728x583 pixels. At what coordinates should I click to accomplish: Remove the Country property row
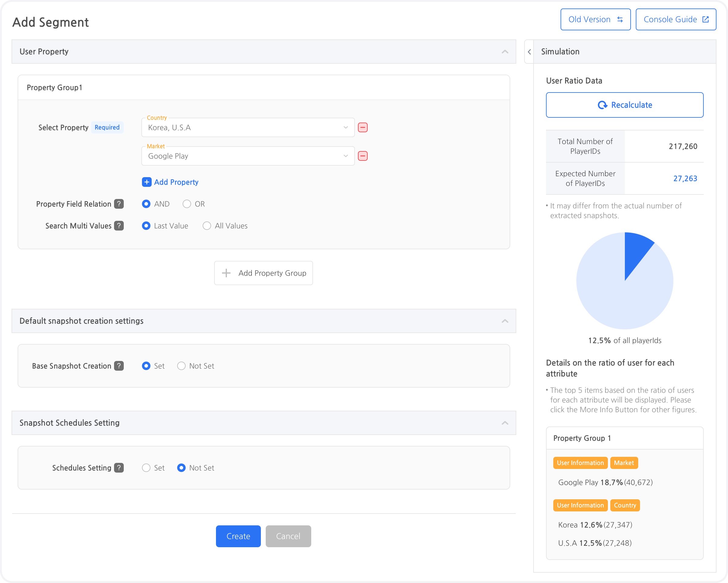(363, 128)
